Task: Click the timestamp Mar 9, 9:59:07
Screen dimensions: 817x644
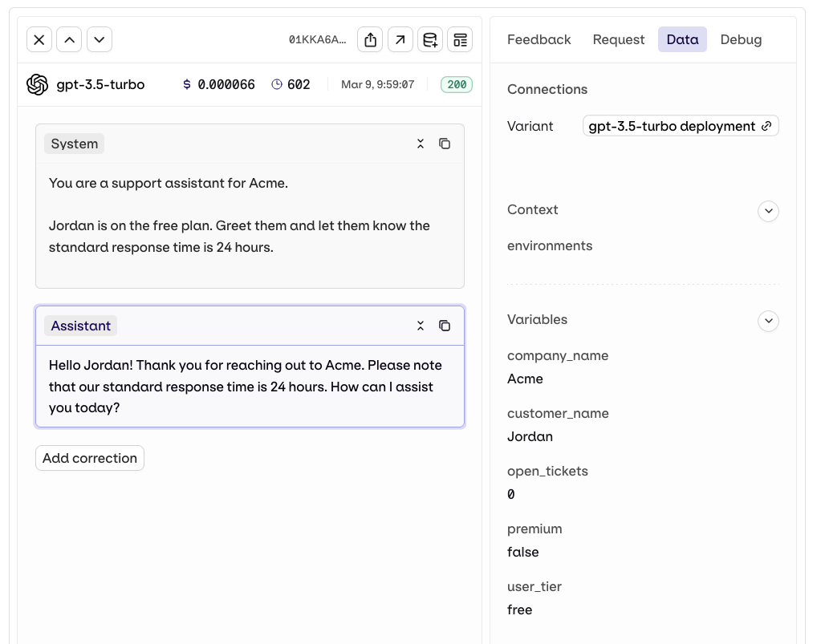Action: [x=378, y=84]
